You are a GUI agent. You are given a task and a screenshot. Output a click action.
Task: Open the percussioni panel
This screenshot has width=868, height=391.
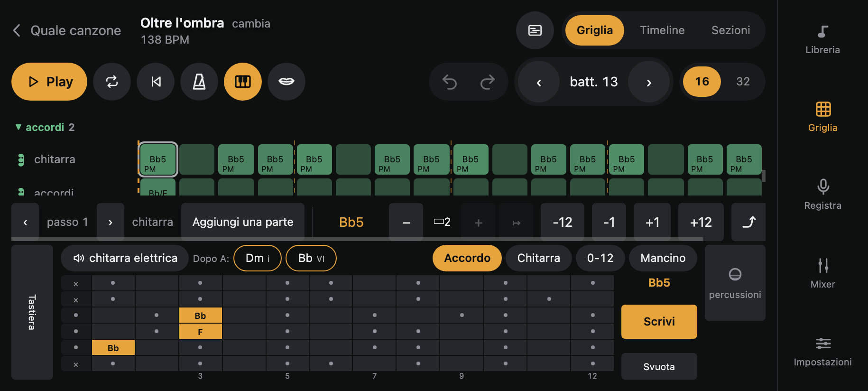tap(735, 283)
